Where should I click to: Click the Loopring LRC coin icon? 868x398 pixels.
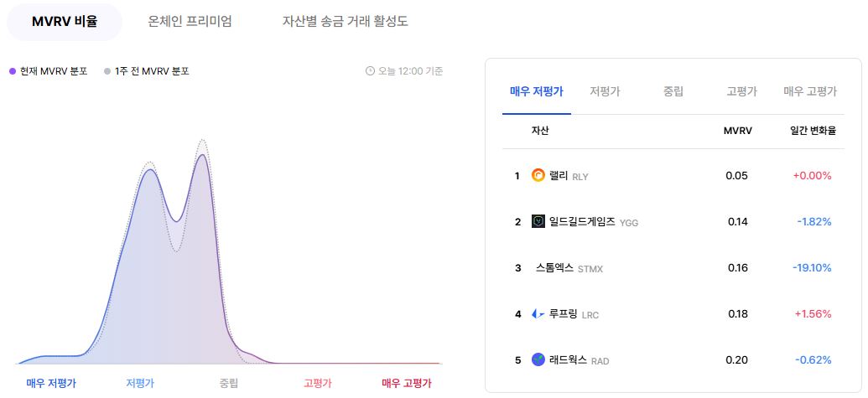538,314
